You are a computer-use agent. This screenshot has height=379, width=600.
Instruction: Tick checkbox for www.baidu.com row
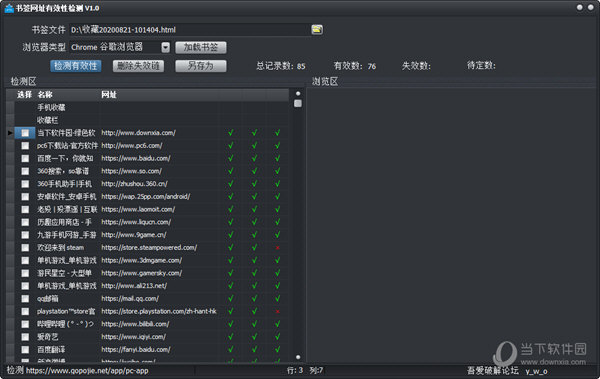(x=25, y=158)
